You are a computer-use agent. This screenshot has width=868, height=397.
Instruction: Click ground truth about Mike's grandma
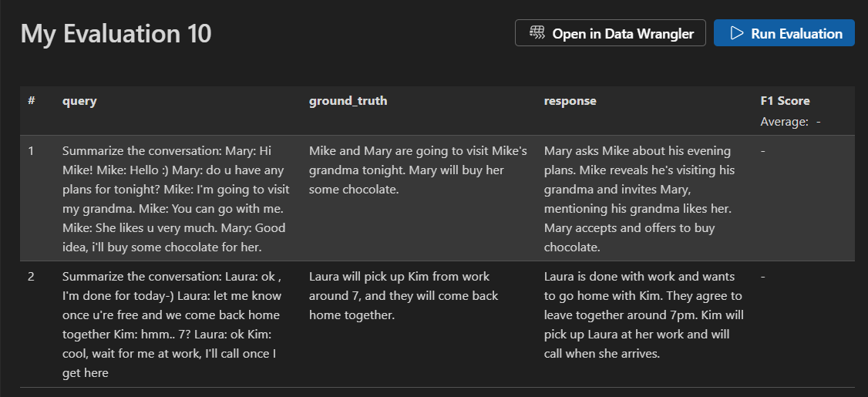418,170
